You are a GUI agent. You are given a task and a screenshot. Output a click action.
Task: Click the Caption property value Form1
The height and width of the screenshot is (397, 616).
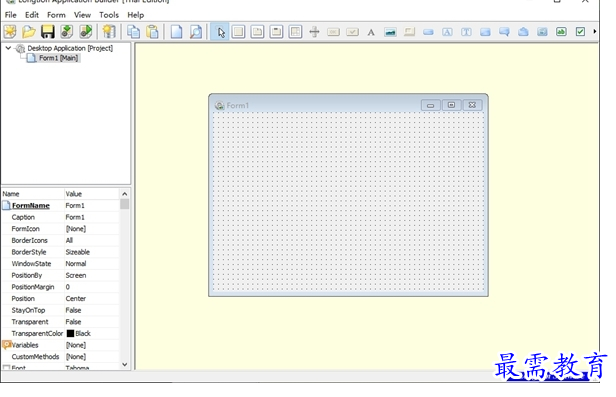tap(75, 217)
